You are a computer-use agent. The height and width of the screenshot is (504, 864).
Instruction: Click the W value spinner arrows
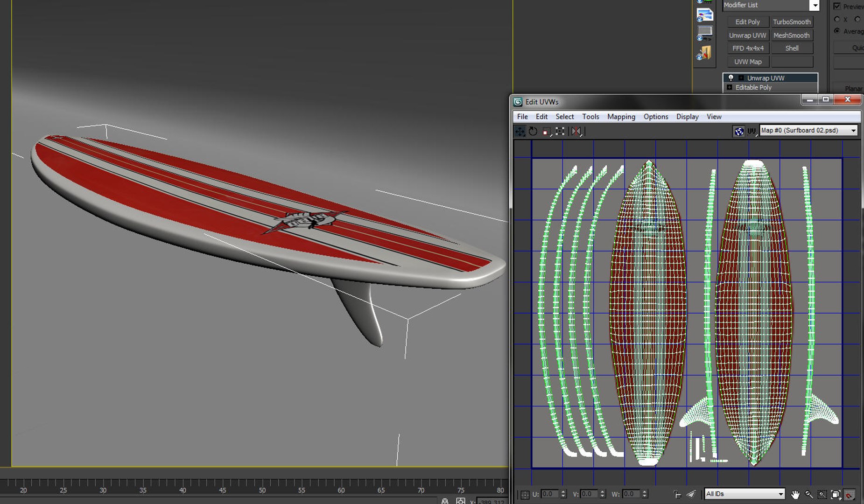pyautogui.click(x=645, y=494)
